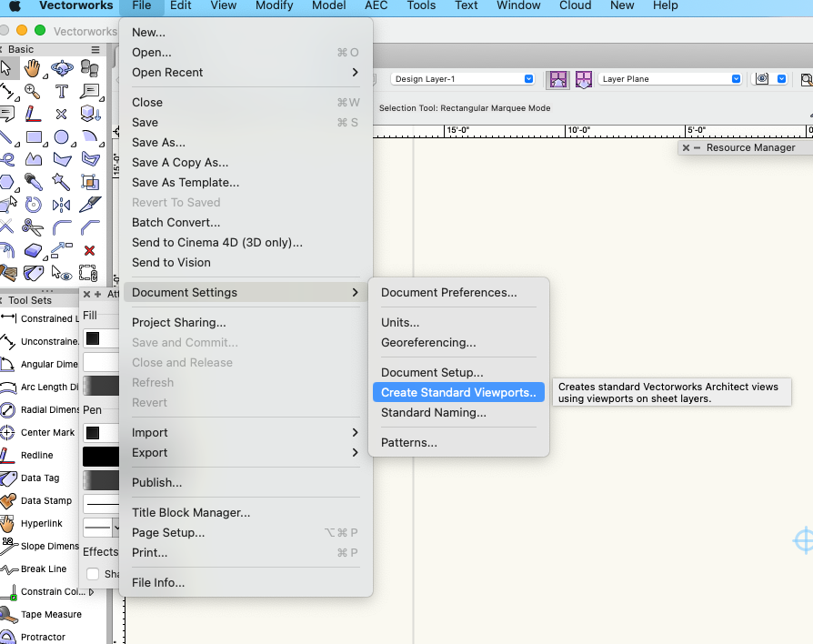Select the Tape Measure tool
Image resolution: width=813 pixels, height=644 pixels.
tap(51, 614)
